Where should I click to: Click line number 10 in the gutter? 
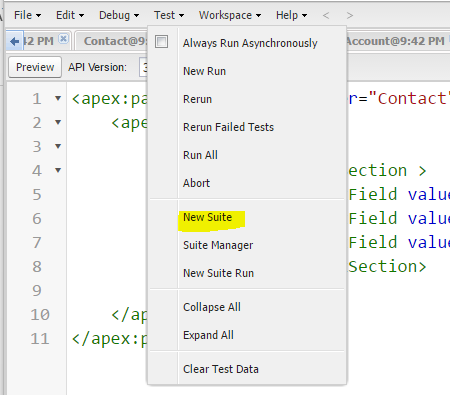tap(40, 314)
